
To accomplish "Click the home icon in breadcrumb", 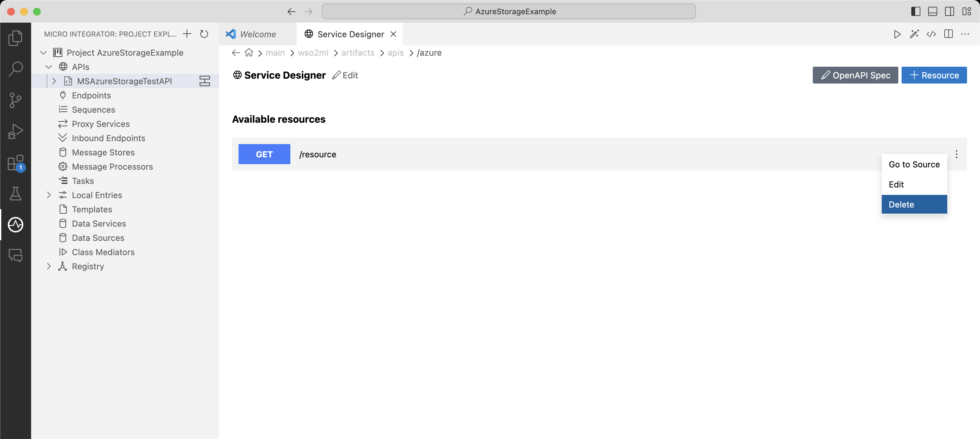I will [x=249, y=52].
